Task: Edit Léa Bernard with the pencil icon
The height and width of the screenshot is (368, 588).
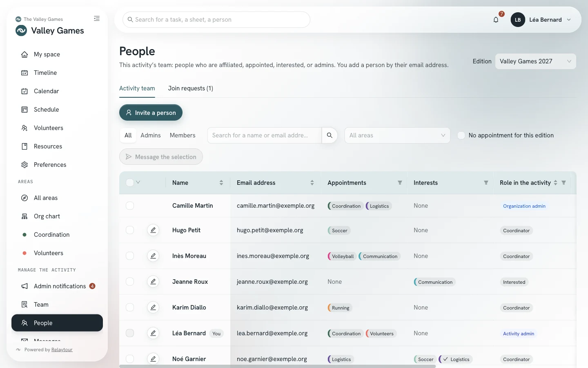Action: point(153,333)
